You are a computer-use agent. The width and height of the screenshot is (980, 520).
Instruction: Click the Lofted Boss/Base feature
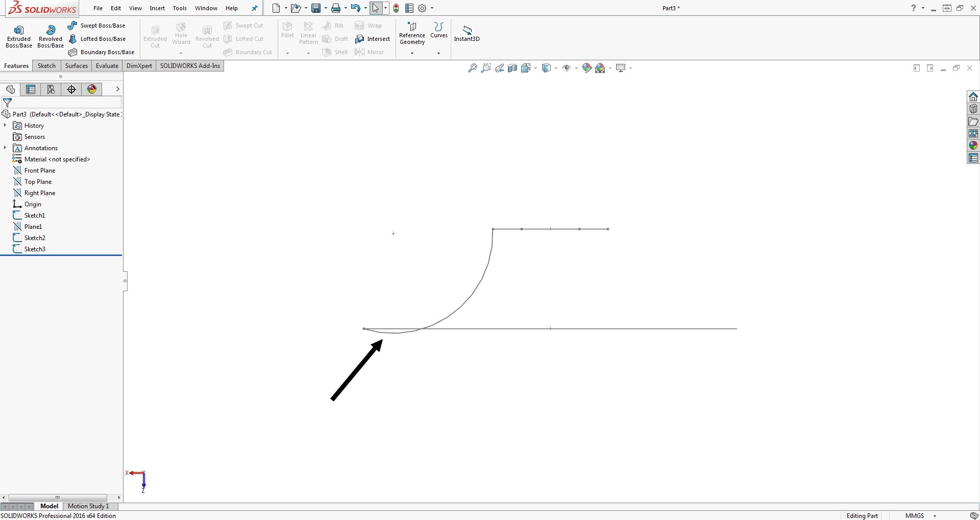click(x=97, y=39)
